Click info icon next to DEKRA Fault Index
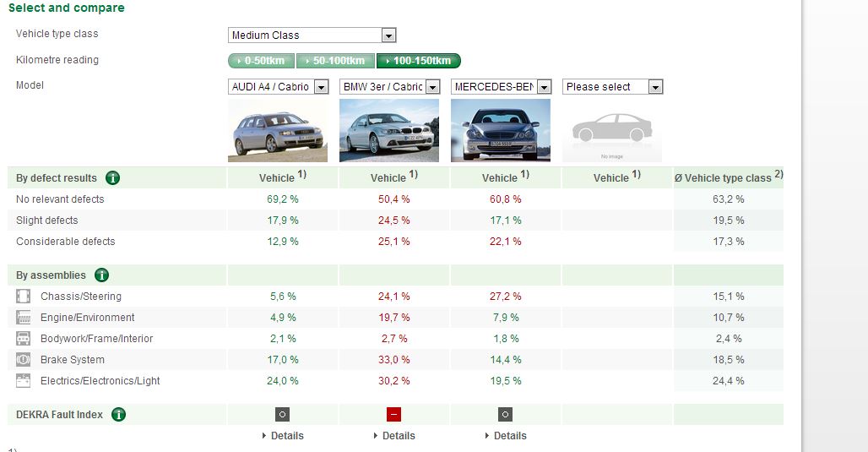This screenshot has height=452, width=868. (x=118, y=415)
